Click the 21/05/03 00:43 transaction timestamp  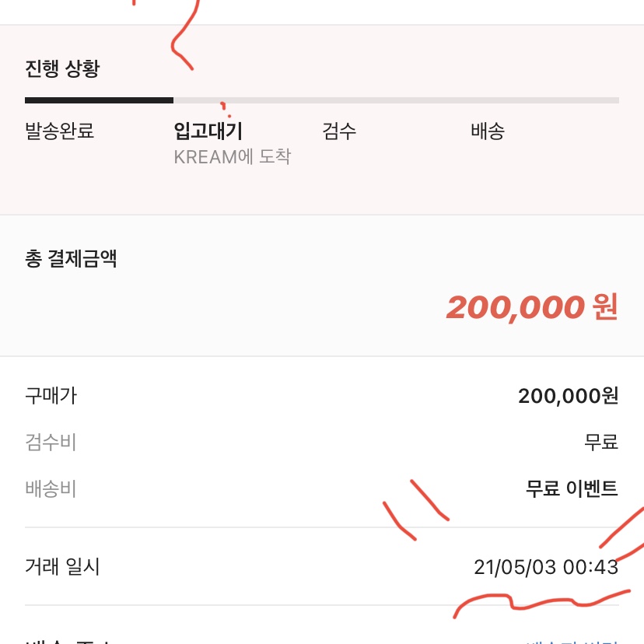tap(546, 567)
